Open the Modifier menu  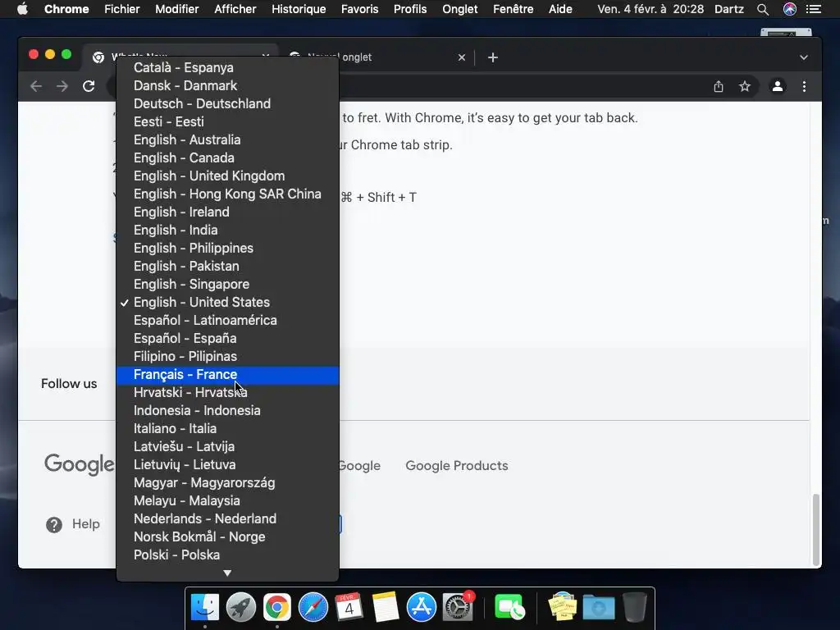click(177, 9)
